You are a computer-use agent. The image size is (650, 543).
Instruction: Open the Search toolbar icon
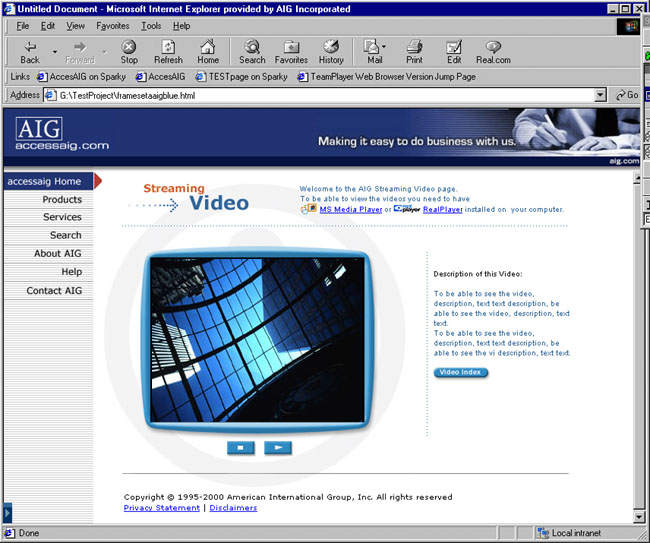click(252, 51)
